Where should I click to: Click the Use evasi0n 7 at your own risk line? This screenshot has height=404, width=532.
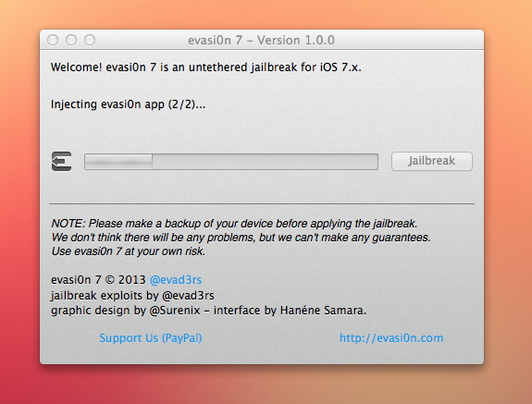point(129,251)
